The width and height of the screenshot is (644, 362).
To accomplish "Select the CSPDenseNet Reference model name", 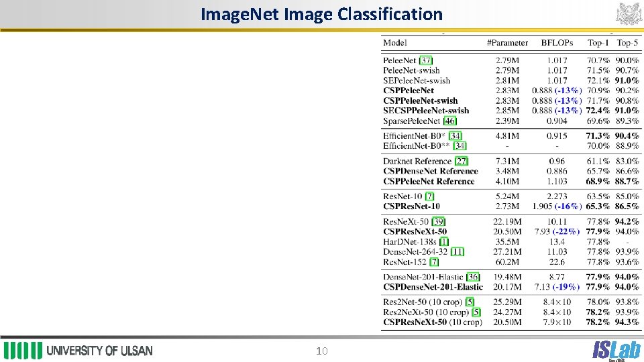I will (x=431, y=171).
